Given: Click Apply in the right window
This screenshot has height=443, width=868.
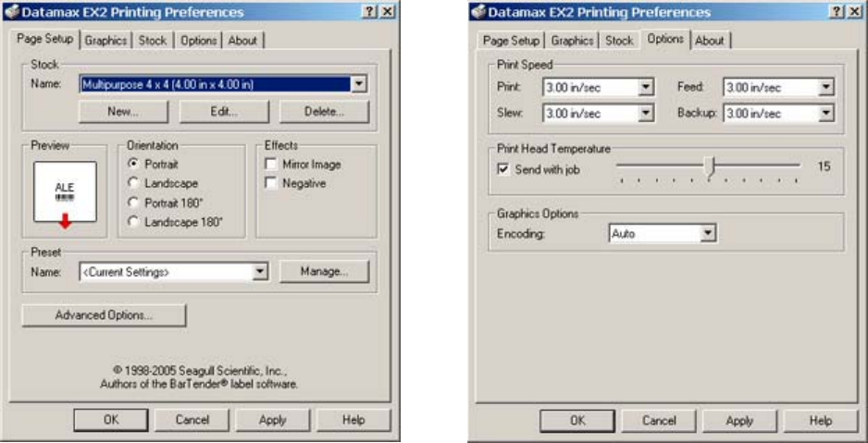Looking at the screenshot, I should pyautogui.click(x=739, y=420).
